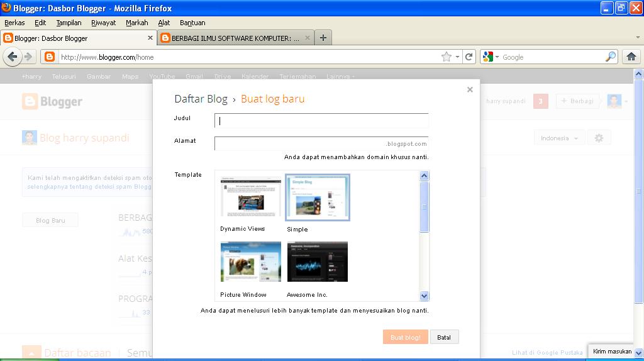Screen dimensions: 644x361
Task: Open the Tampilan menu
Action: pyautogui.click(x=69, y=23)
